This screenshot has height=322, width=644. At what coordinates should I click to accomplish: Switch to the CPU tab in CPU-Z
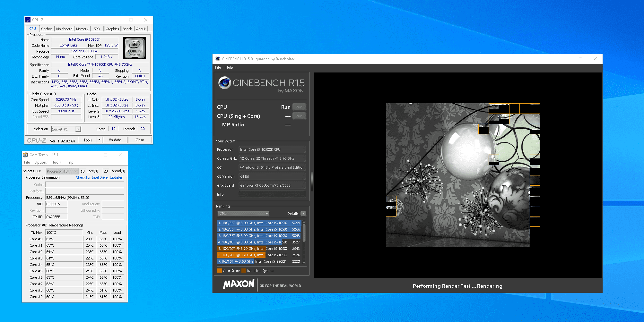pyautogui.click(x=32, y=29)
